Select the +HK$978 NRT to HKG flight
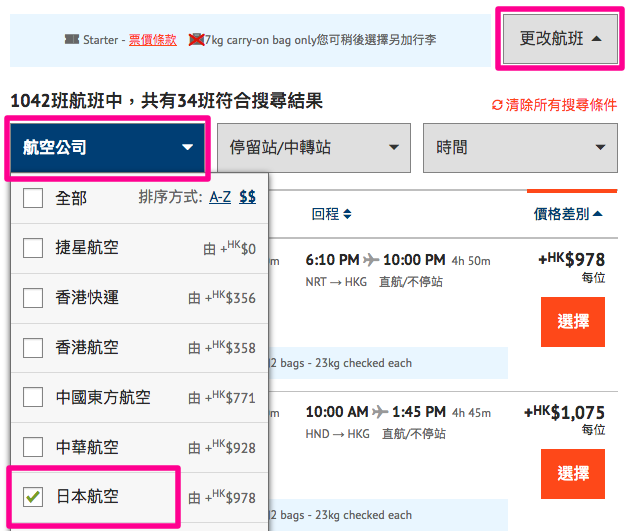Image resolution: width=627 pixels, height=531 pixels. pyautogui.click(x=573, y=322)
